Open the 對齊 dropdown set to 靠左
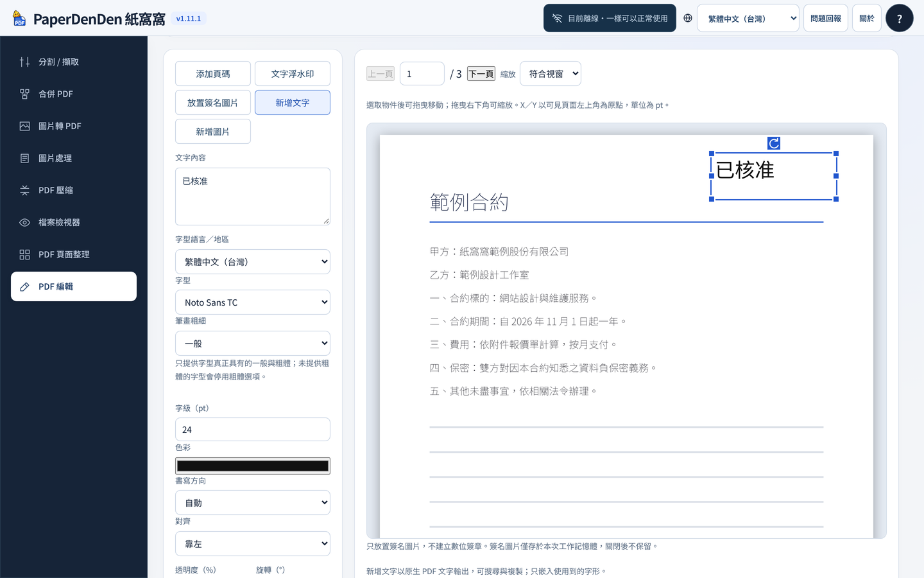Viewport: 924px width, 578px height. click(x=253, y=543)
